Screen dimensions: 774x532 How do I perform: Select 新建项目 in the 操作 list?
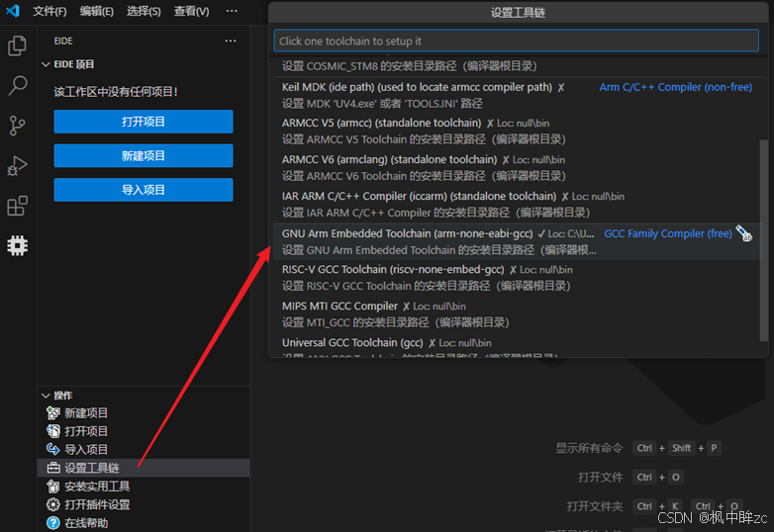[144, 412]
